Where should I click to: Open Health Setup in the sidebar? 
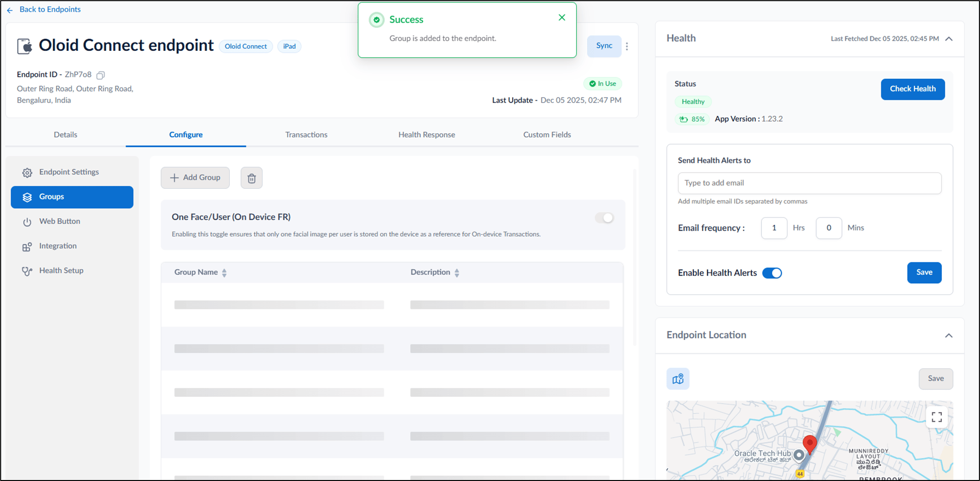[x=72, y=271]
